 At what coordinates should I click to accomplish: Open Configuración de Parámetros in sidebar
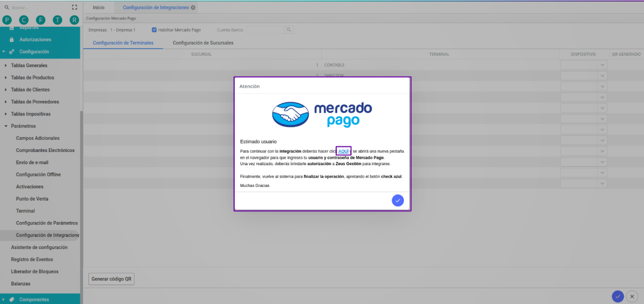47,223
